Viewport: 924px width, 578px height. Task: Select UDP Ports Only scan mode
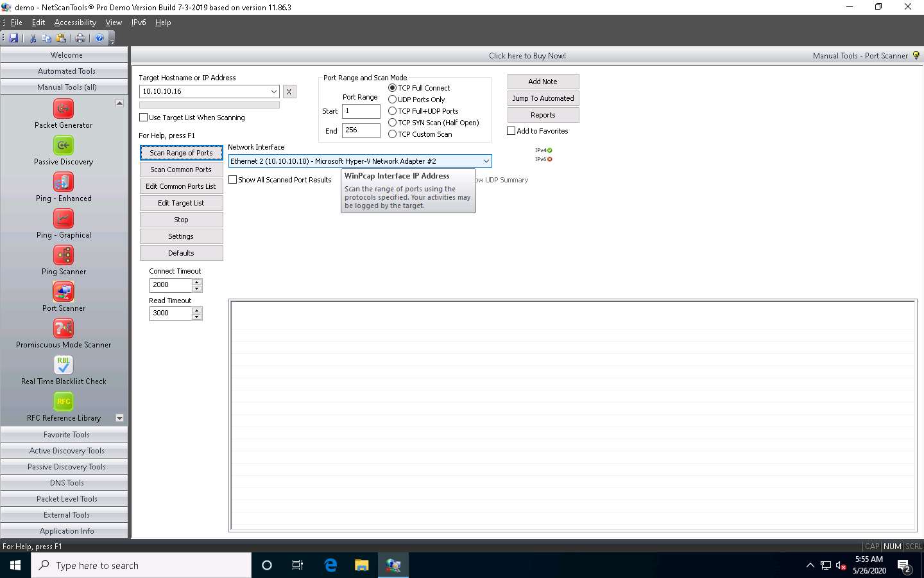(x=392, y=100)
